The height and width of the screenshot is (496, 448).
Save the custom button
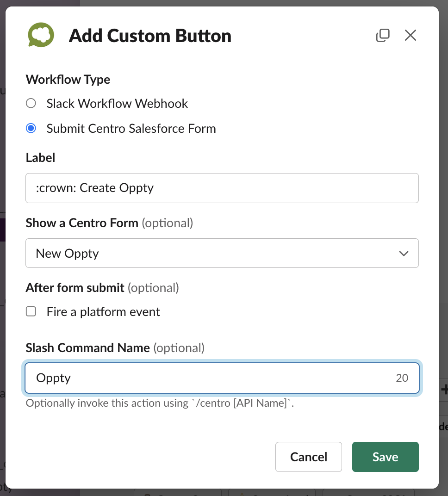pos(386,457)
